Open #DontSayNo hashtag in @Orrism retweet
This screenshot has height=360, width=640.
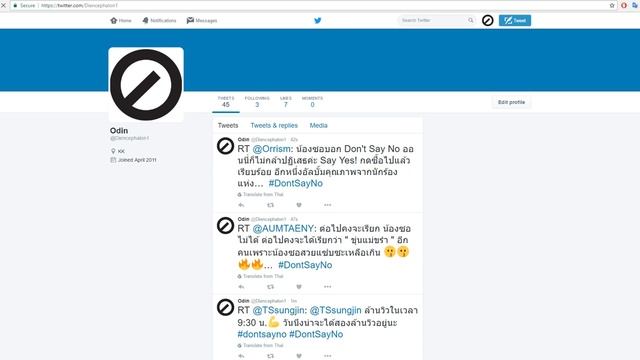(x=296, y=183)
